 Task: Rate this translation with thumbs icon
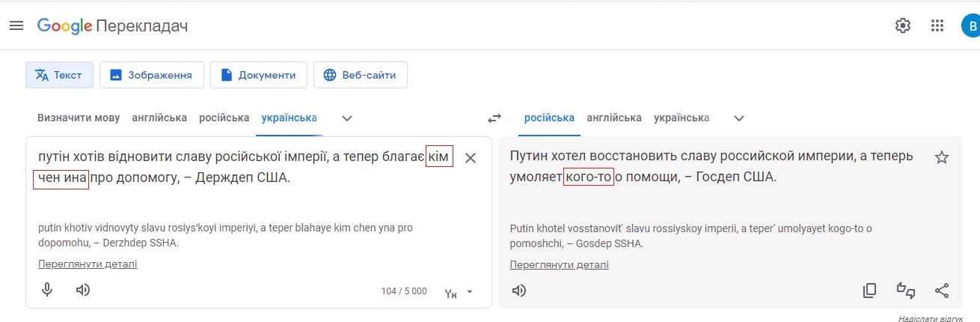pos(906,291)
